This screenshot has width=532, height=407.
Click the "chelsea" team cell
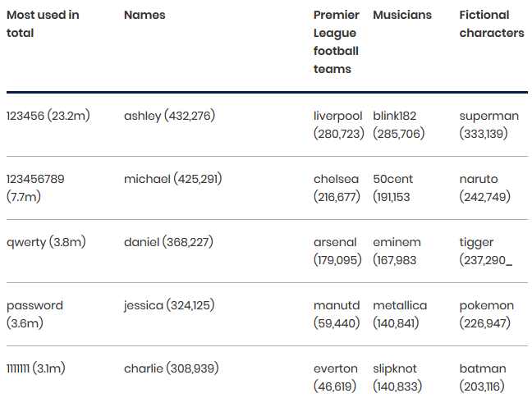[x=338, y=188]
